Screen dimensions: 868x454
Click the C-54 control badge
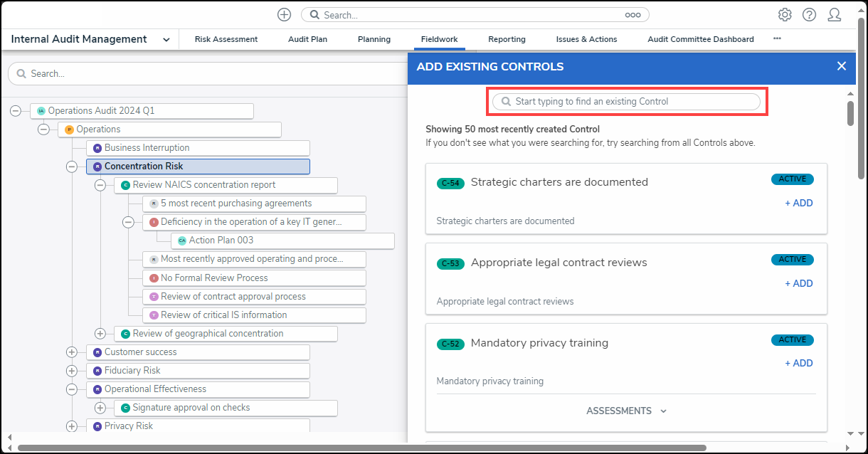(450, 183)
